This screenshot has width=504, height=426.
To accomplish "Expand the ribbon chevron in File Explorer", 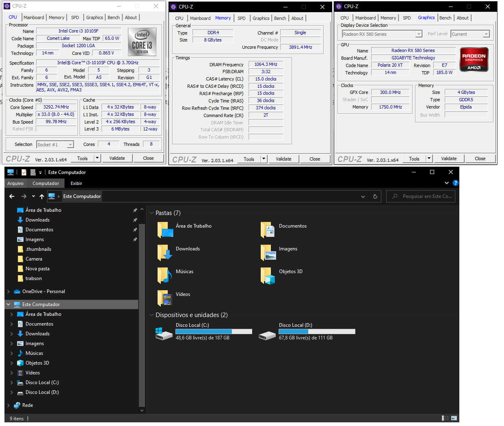I will 447,183.
